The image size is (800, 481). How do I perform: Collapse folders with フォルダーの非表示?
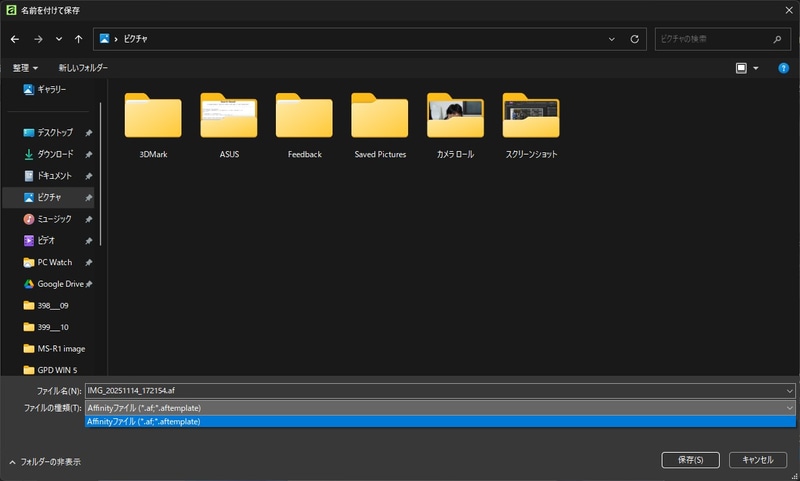coord(45,462)
